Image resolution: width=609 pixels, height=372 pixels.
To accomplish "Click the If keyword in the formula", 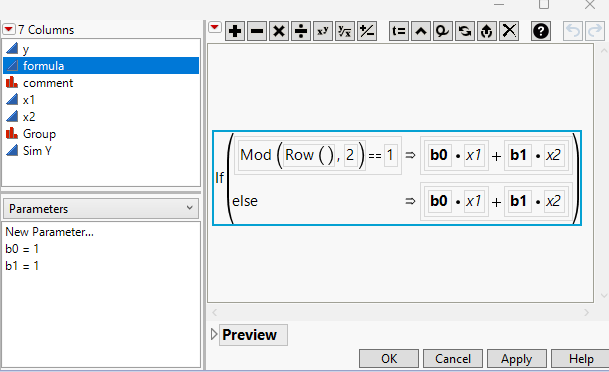I will (219, 177).
